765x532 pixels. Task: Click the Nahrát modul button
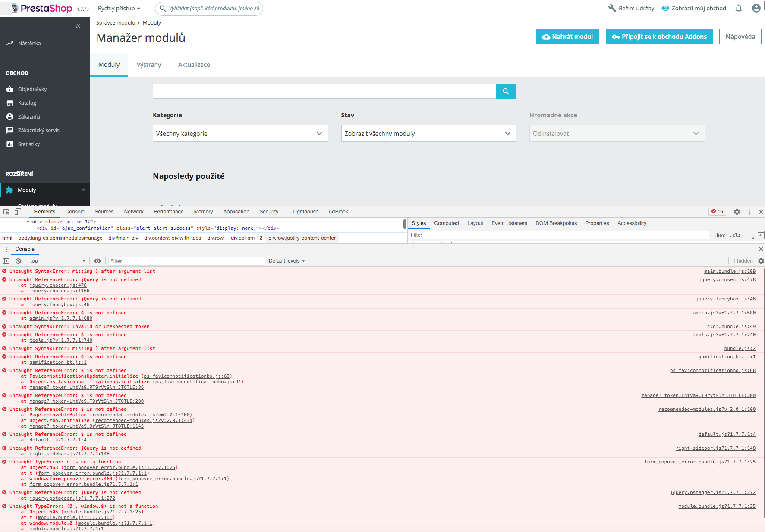click(x=567, y=37)
